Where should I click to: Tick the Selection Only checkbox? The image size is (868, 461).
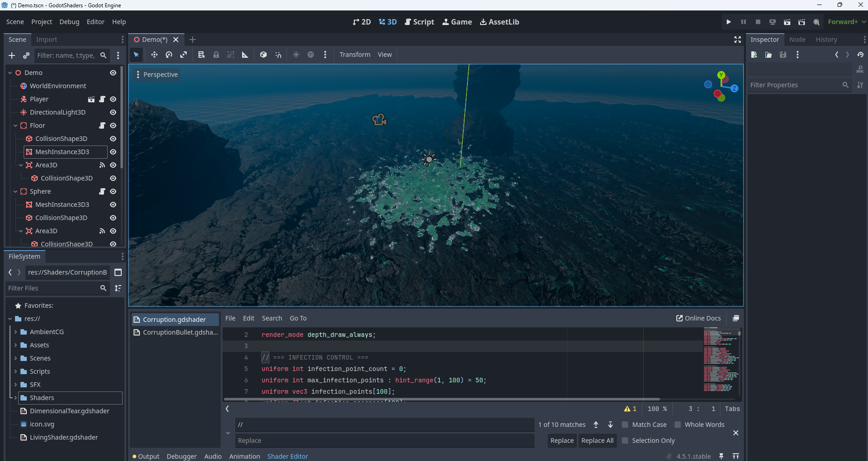(x=625, y=441)
